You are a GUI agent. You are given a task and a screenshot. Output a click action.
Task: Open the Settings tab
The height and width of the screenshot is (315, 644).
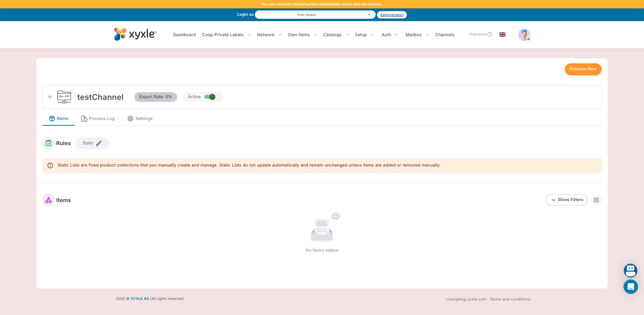(x=140, y=119)
